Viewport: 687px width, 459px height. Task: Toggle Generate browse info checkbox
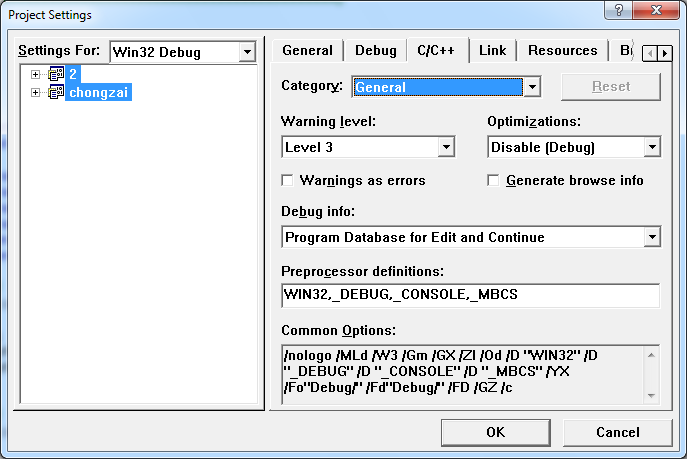(x=494, y=181)
